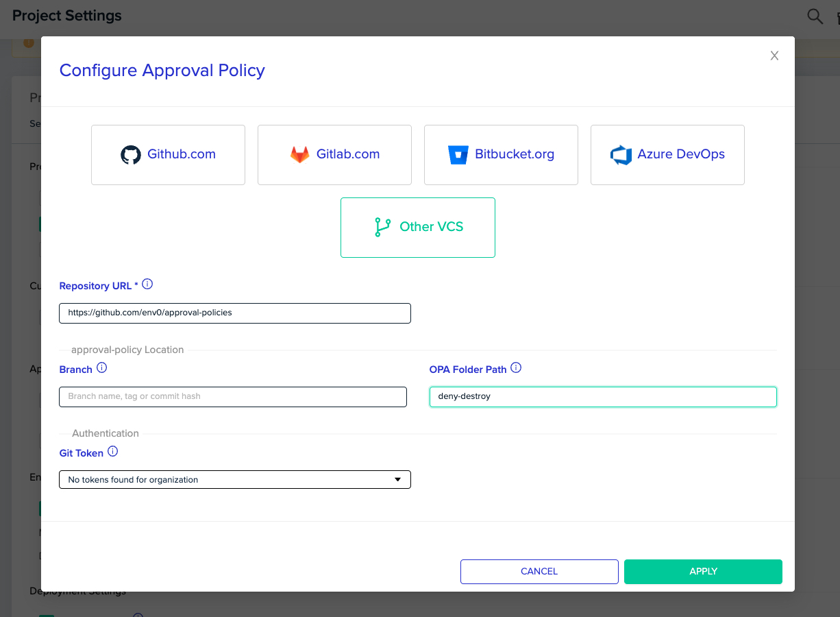Viewport: 840px width, 617px height.
Task: Select the Azure DevOps provider card
Action: [667, 155]
